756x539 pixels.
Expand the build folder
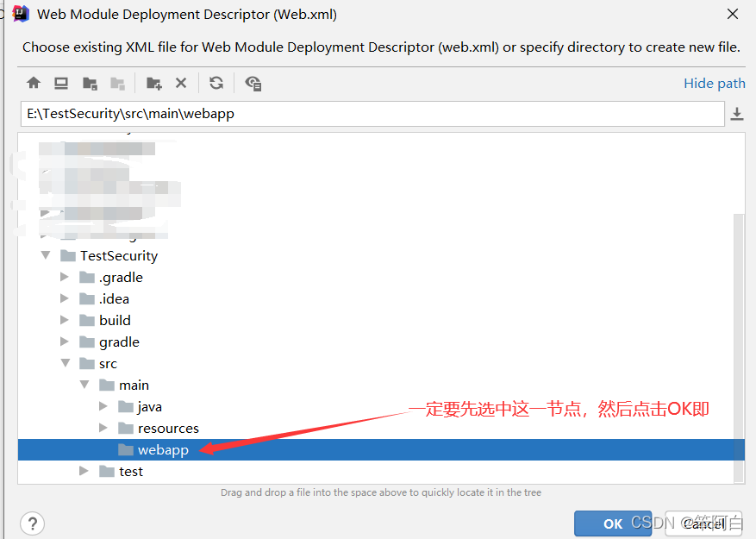(64, 320)
